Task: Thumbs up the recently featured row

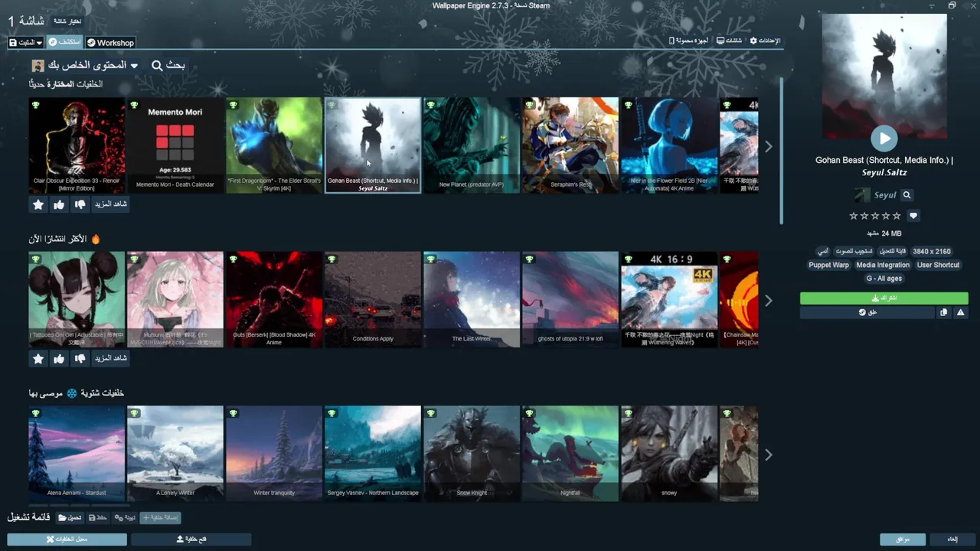Action: 59,204
